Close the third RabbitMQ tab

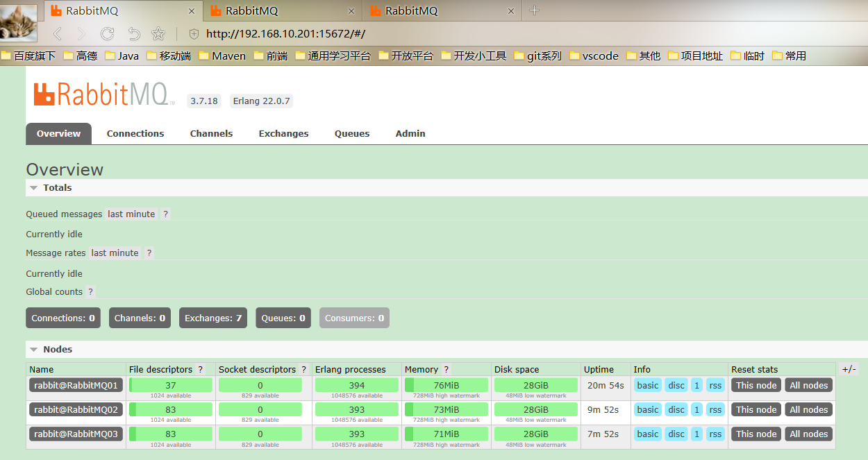(511, 11)
